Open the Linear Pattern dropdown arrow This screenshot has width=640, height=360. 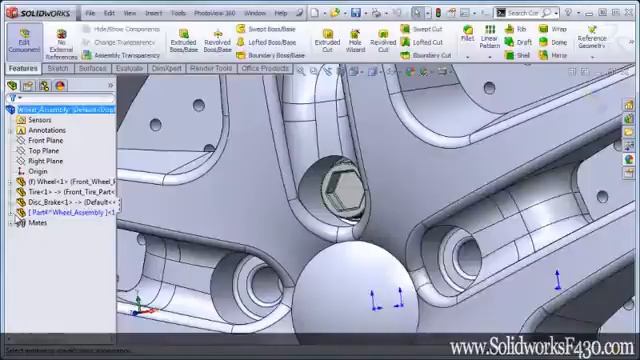490,57
